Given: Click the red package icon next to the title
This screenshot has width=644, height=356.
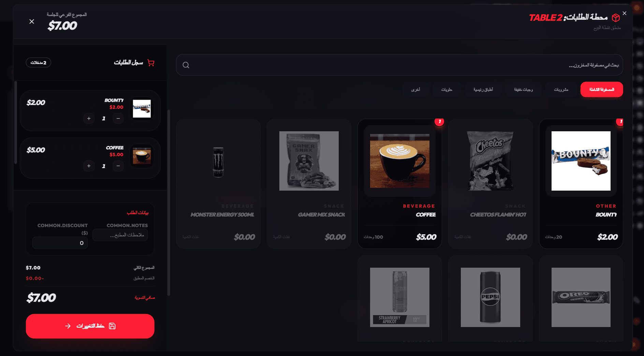Looking at the screenshot, I should click(616, 18).
